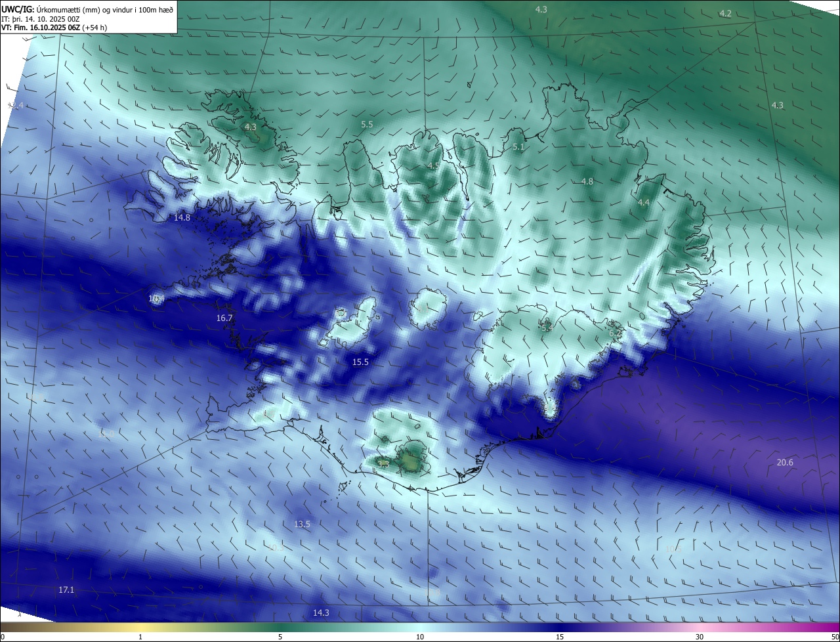The height and width of the screenshot is (642, 840).
Task: Click the 4.2 value label
Action: tap(725, 14)
